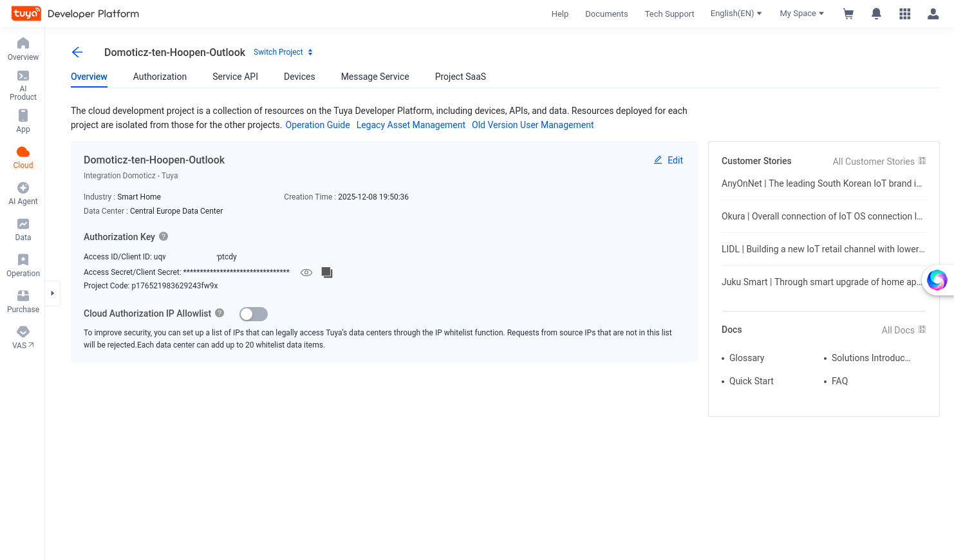The width and height of the screenshot is (954, 560).
Task: Open the Operation Guide link
Action: (317, 125)
